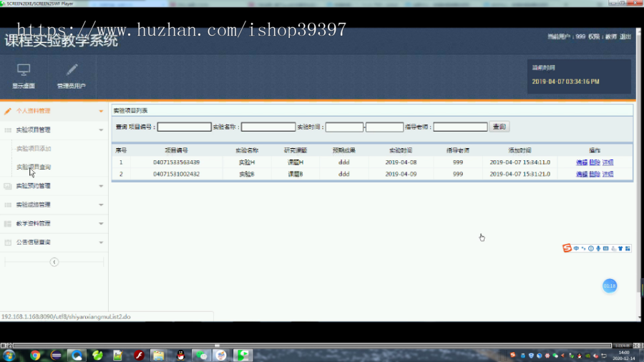Expand the 个人资料管理 arrow
Image resolution: width=644 pixels, height=362 pixels.
(x=101, y=111)
